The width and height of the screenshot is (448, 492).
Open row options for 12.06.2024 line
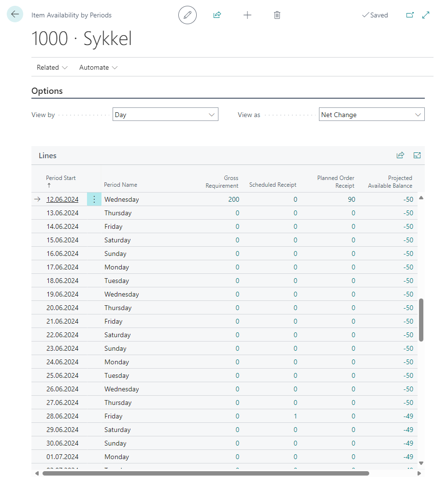tap(94, 199)
